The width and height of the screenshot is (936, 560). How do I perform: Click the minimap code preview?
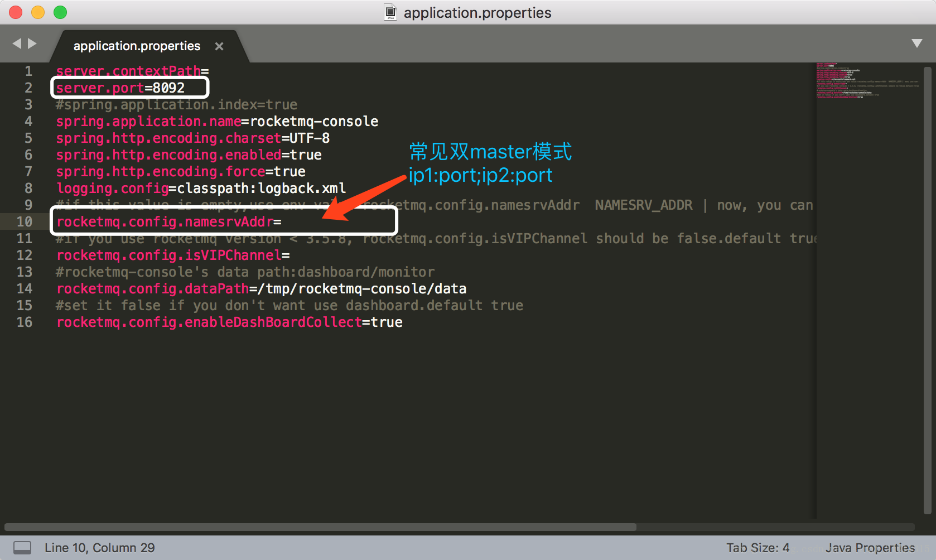pyautogui.click(x=867, y=81)
